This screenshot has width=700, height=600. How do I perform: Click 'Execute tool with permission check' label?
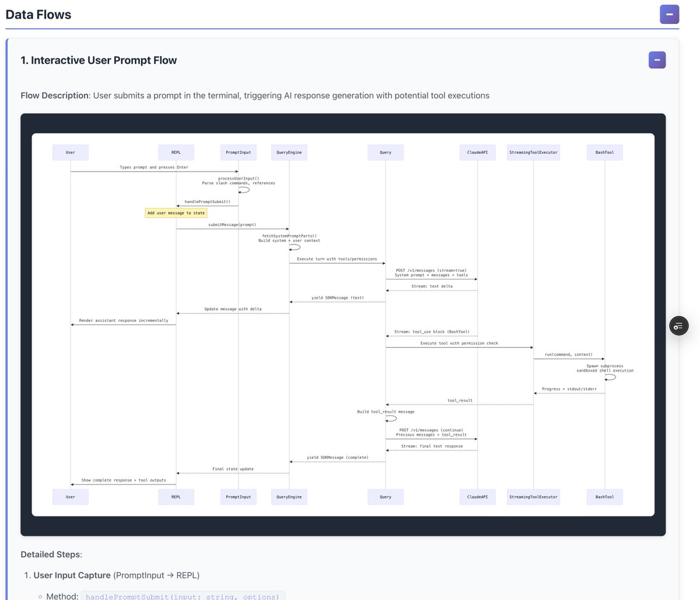(460, 343)
